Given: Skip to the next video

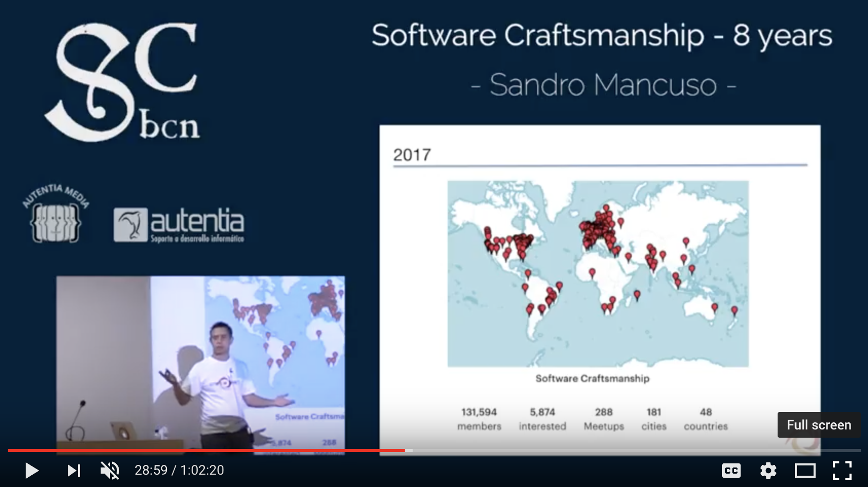Looking at the screenshot, I should coord(74,470).
